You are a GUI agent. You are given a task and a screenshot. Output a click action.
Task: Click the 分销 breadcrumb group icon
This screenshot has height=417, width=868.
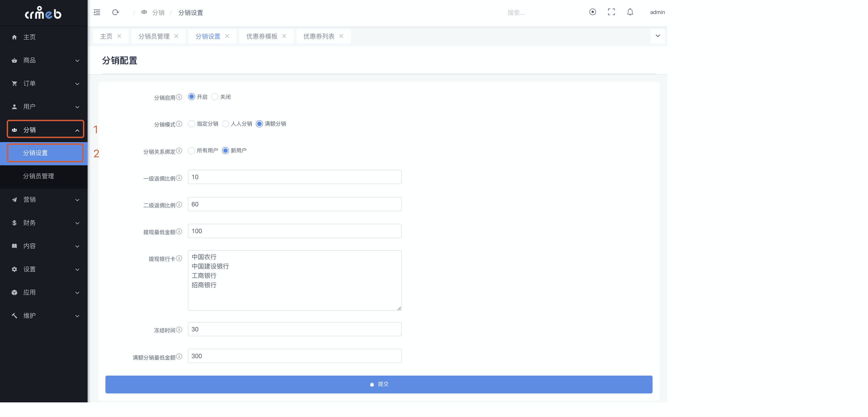144,12
